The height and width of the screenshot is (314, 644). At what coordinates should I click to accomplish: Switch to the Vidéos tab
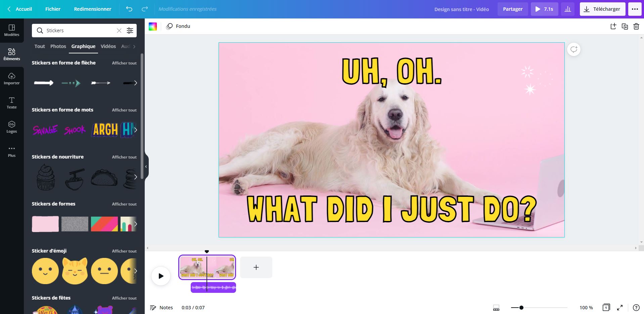pos(108,46)
